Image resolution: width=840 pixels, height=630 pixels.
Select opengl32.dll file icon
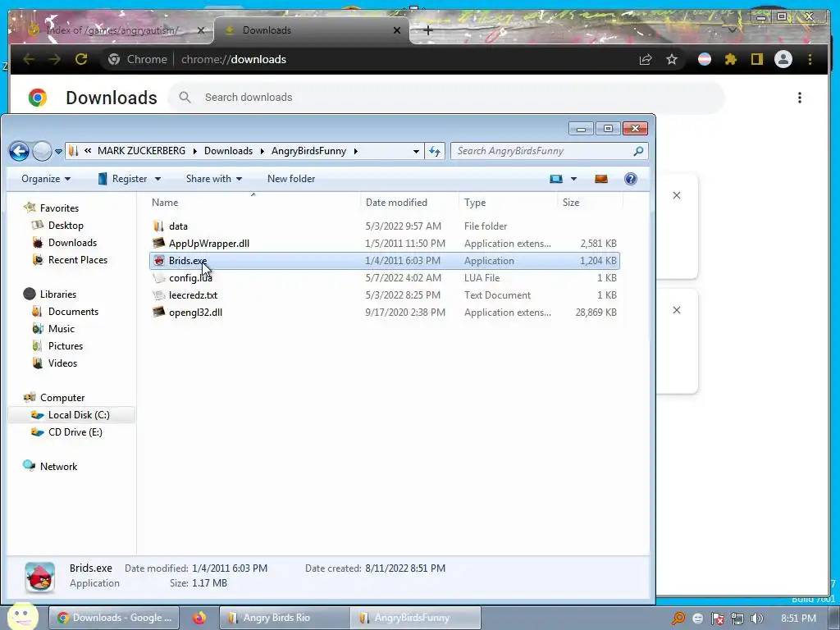tap(158, 313)
